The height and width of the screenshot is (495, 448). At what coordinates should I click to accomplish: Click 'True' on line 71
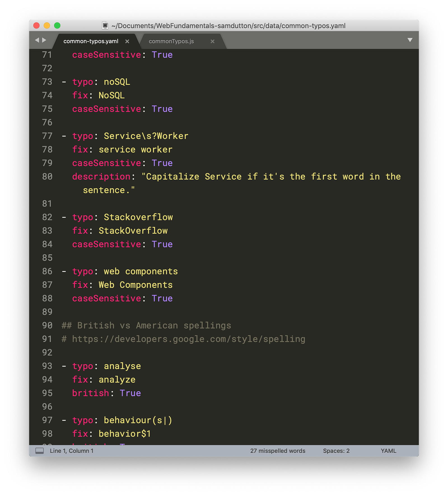pyautogui.click(x=162, y=55)
